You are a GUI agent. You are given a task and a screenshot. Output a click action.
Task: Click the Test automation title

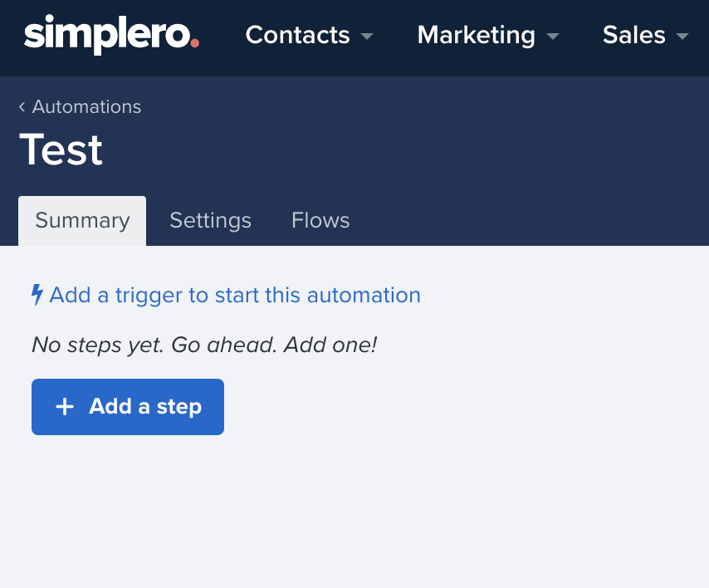(x=61, y=149)
